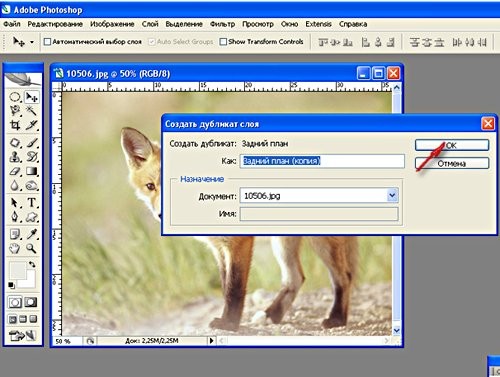Close the 'Создать дубликат слоя' dialog
Screen dimensions: 500x377
[488, 124]
